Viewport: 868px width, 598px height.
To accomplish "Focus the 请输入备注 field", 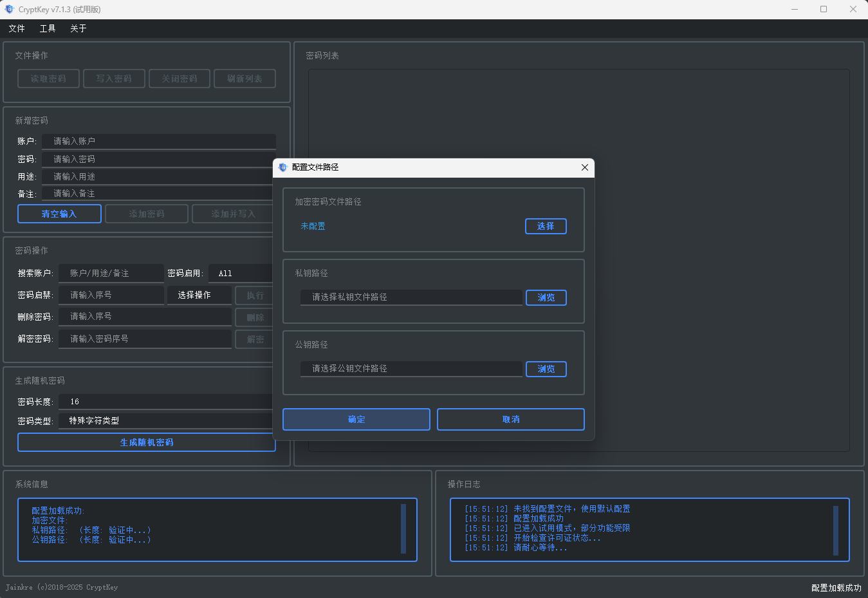I will (158, 193).
